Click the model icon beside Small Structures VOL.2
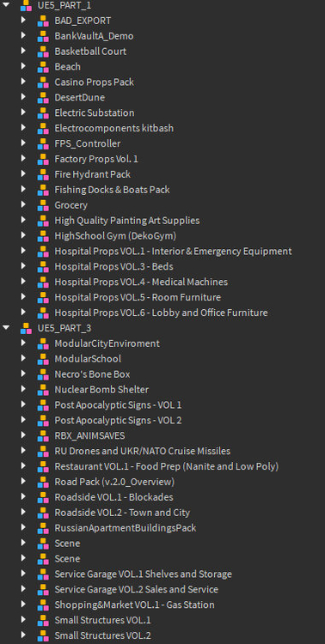 43,635
